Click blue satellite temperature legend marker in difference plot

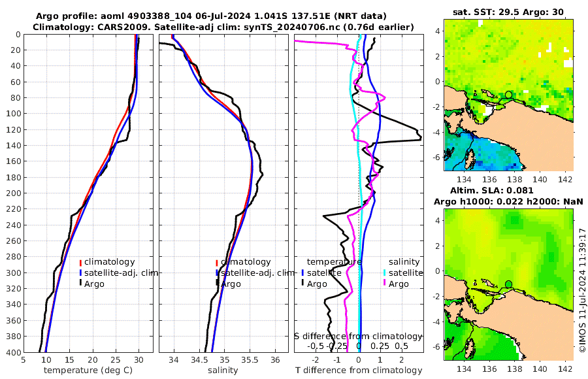point(302,272)
